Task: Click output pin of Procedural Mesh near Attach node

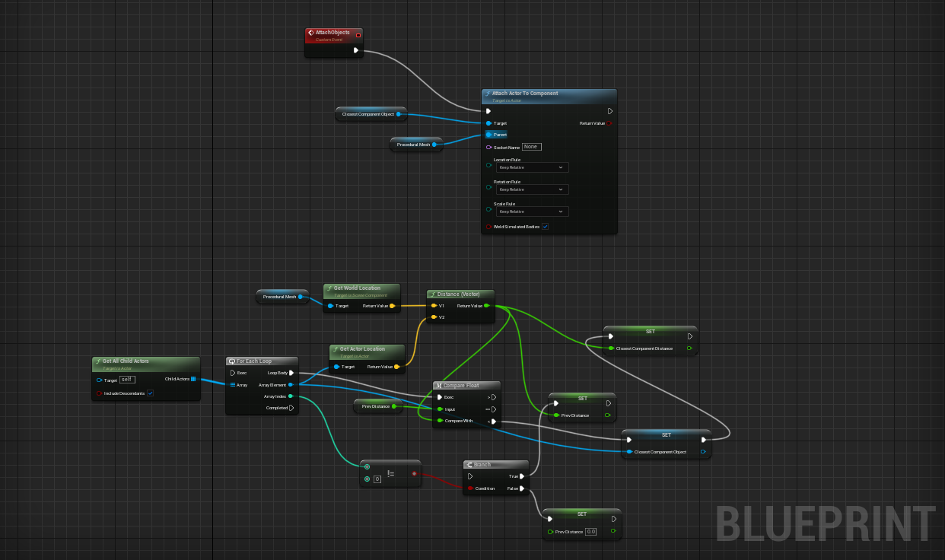Action: point(434,145)
